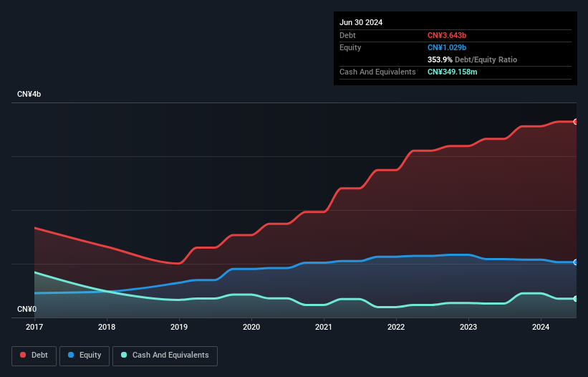This screenshot has width=588, height=377.
Task: Click the 2024 x-axis label
Action: 541,327
